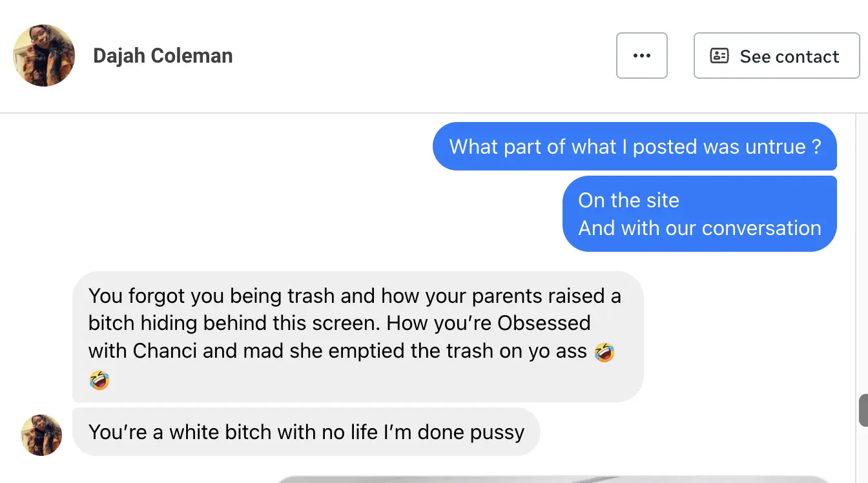The width and height of the screenshot is (868, 483).
Task: Click the scrollbar thumb on the right edge
Action: point(863,411)
